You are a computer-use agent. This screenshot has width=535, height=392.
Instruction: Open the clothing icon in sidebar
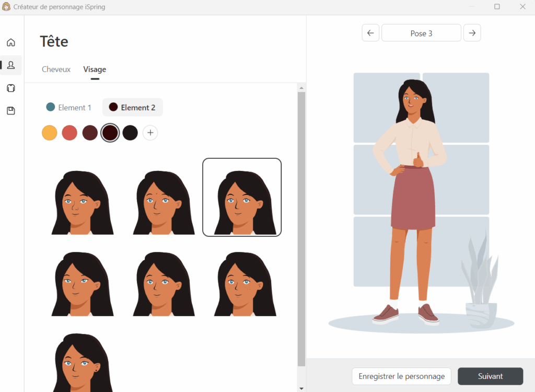[x=11, y=88]
